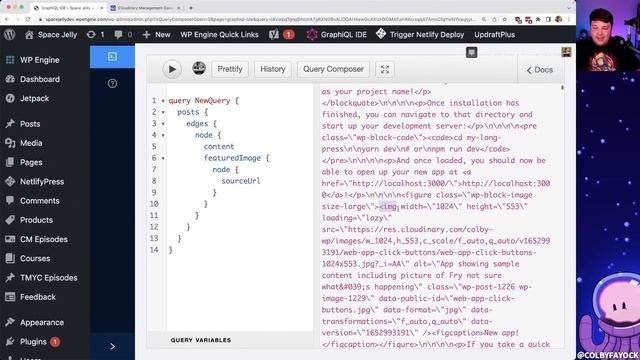Go back to the previous browser page
This screenshot has width=640, height=360.
(x=7, y=19)
